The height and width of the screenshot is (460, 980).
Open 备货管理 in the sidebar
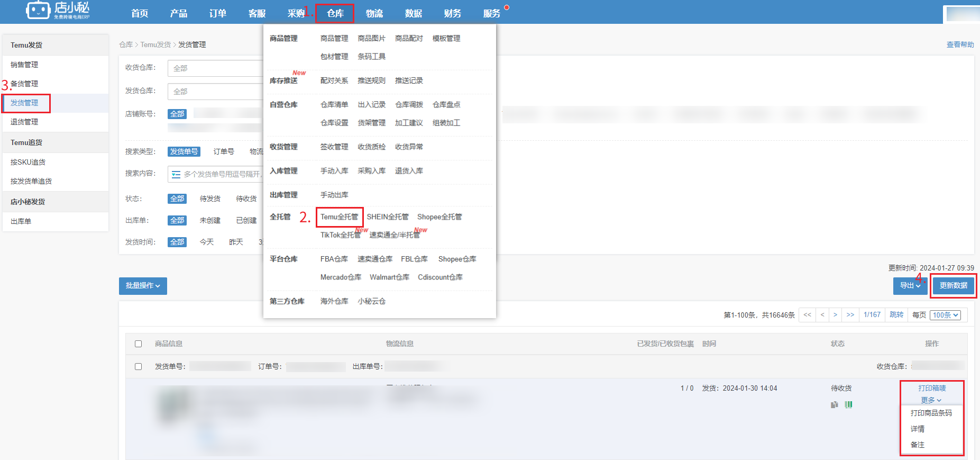point(24,84)
